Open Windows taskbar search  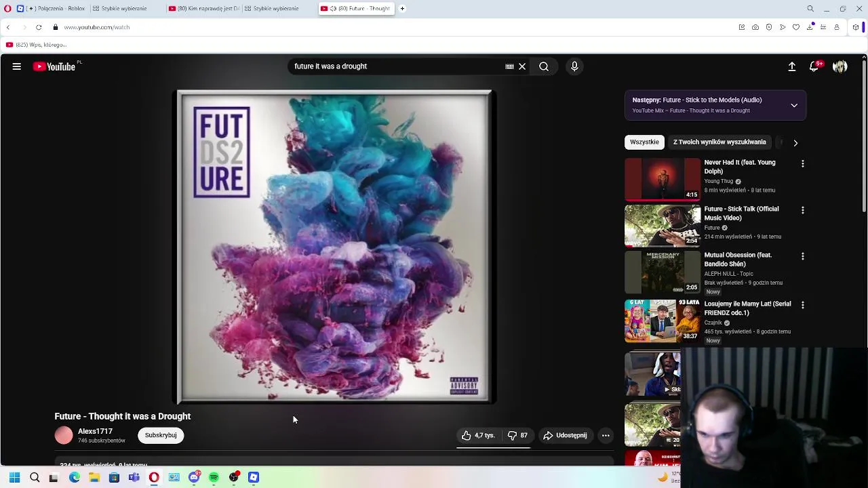coord(35,477)
